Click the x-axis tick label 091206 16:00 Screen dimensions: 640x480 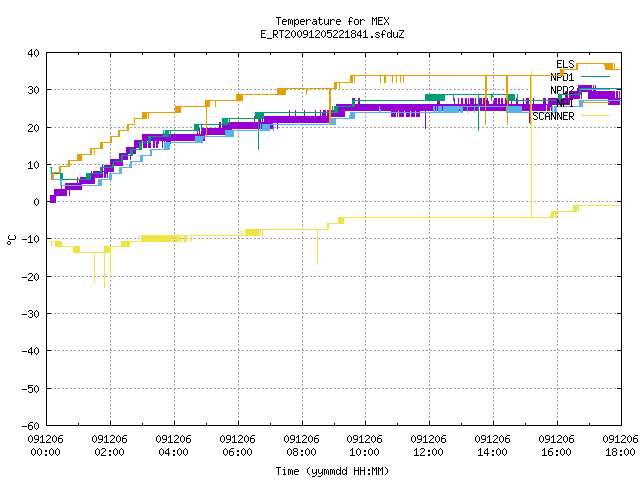click(x=557, y=446)
